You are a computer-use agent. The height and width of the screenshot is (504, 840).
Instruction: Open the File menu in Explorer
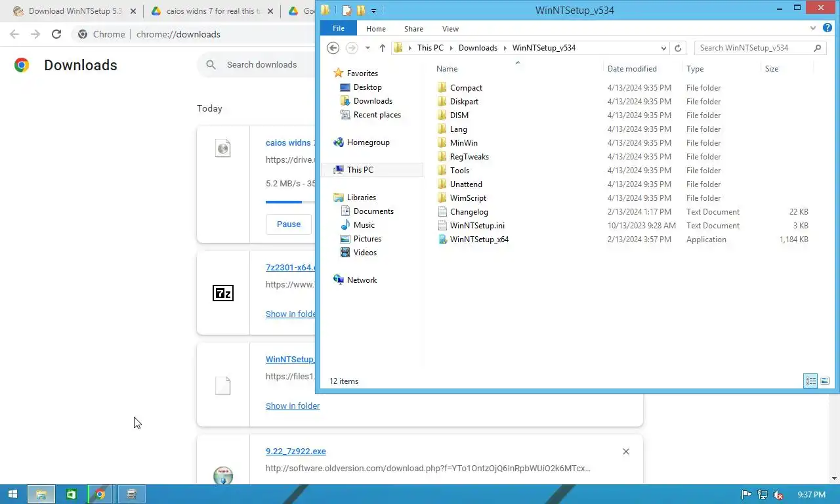[x=339, y=28]
